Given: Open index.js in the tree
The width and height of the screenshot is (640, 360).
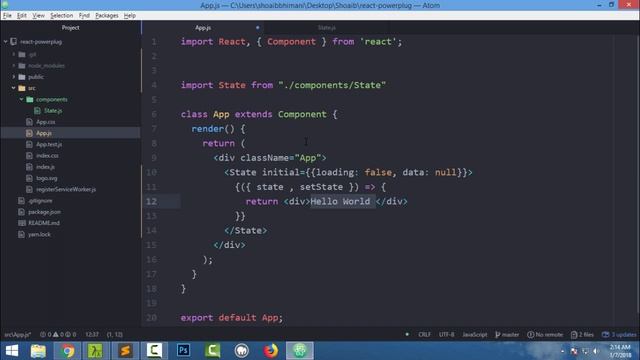Looking at the screenshot, I should pos(45,167).
